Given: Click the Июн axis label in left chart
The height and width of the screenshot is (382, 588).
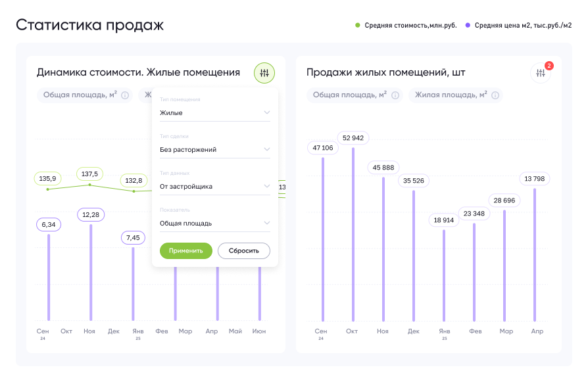Looking at the screenshot, I should (x=258, y=331).
